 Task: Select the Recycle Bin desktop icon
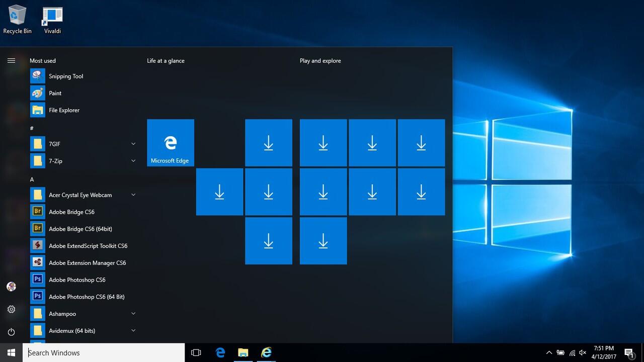(17, 20)
